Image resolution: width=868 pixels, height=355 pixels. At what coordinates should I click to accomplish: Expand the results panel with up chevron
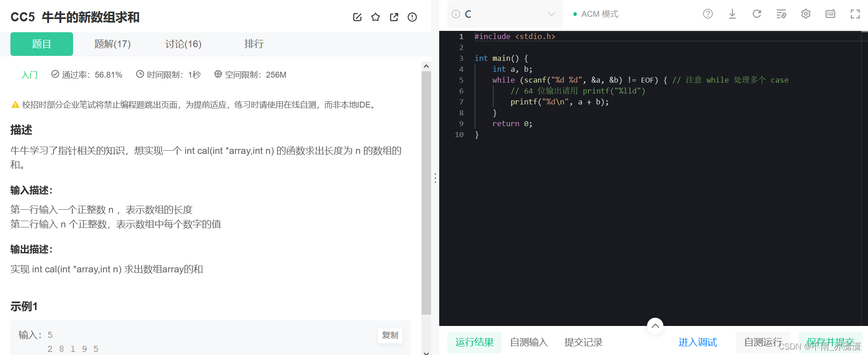pyautogui.click(x=655, y=325)
